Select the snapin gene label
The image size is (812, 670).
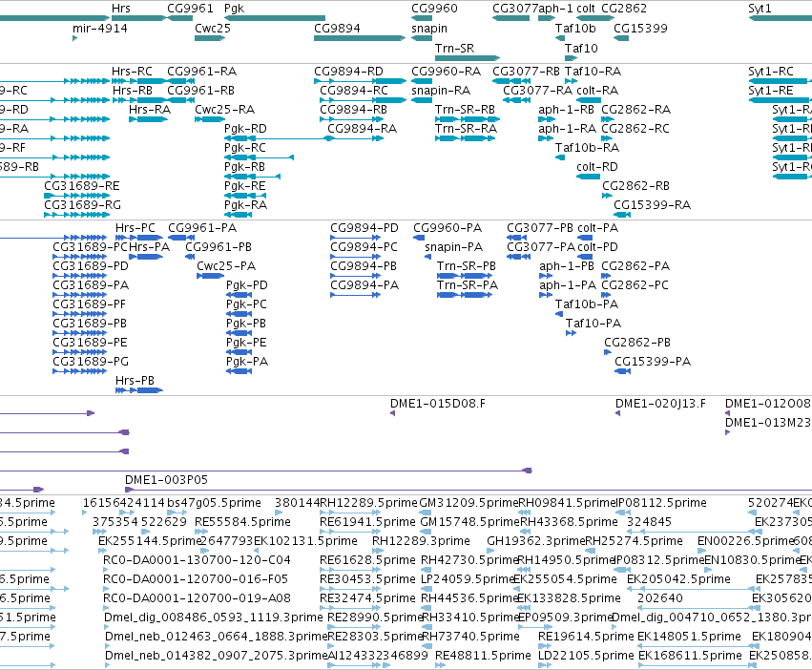point(429,29)
